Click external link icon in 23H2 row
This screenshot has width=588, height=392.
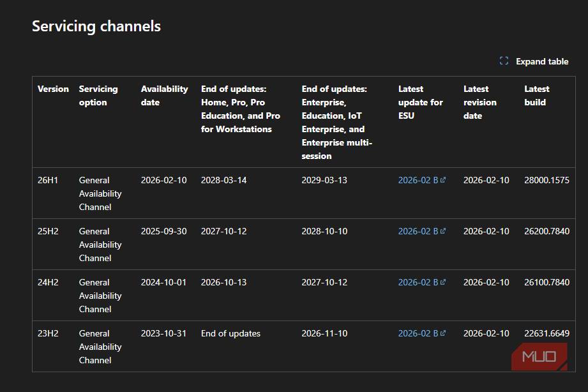[443, 333]
